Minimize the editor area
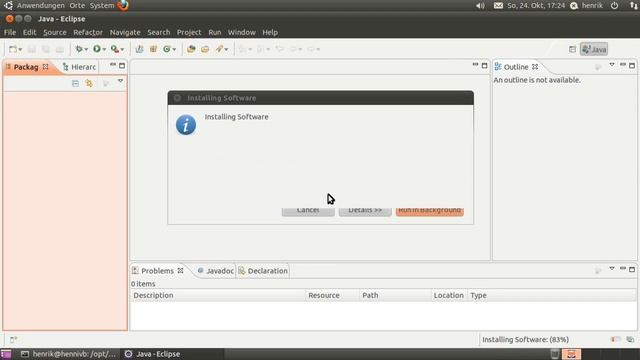Screen dimensions: 640x360 click(475, 65)
